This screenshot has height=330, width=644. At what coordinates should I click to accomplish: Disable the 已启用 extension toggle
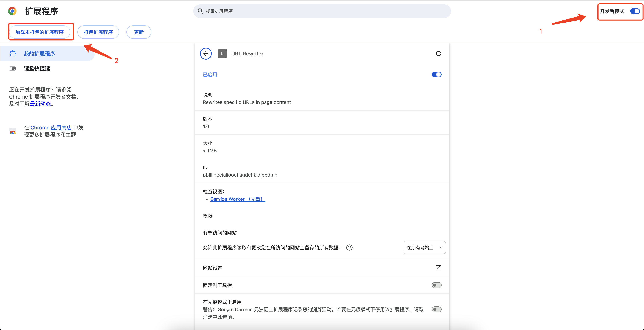point(436,75)
